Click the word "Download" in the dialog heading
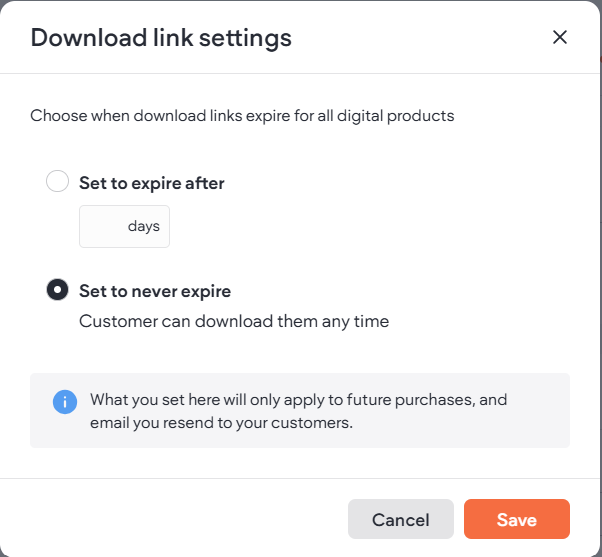 click(x=79, y=38)
